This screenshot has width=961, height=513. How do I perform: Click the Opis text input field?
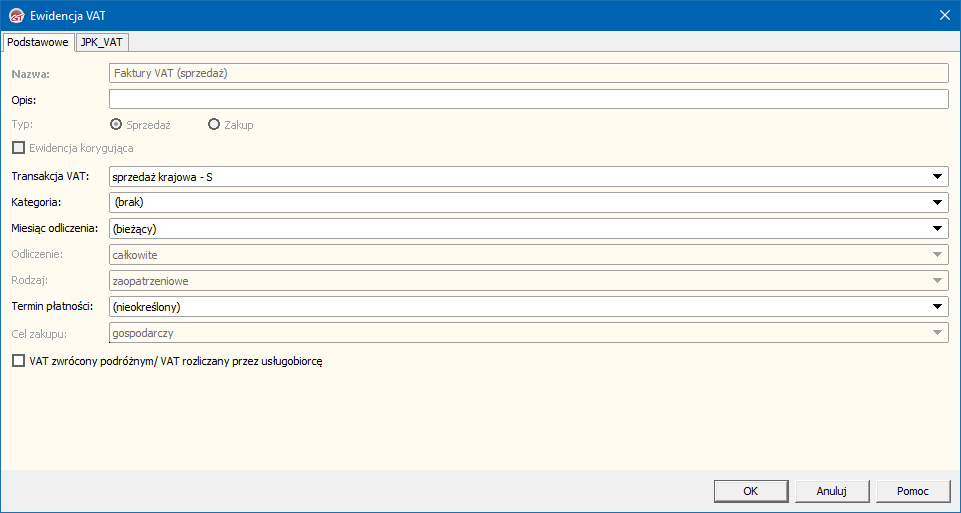pos(528,99)
